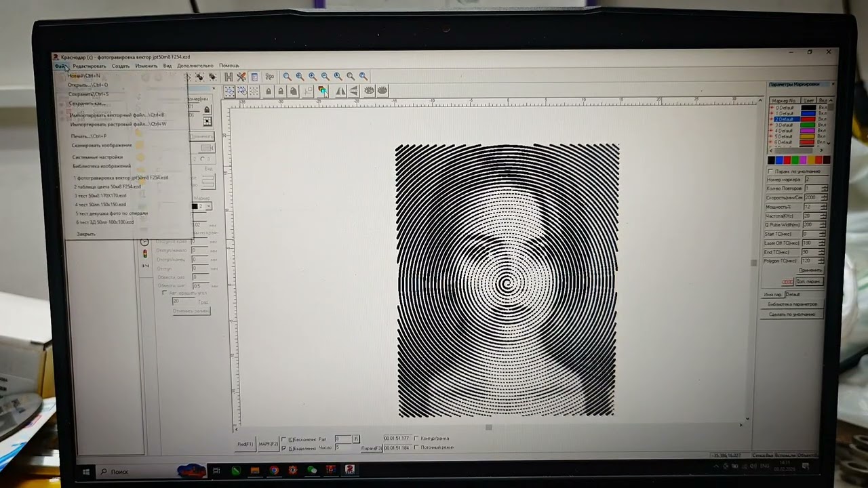Screen dimensions: 868x488
Task: Click the Библиотека параметров button
Action: pyautogui.click(x=792, y=305)
